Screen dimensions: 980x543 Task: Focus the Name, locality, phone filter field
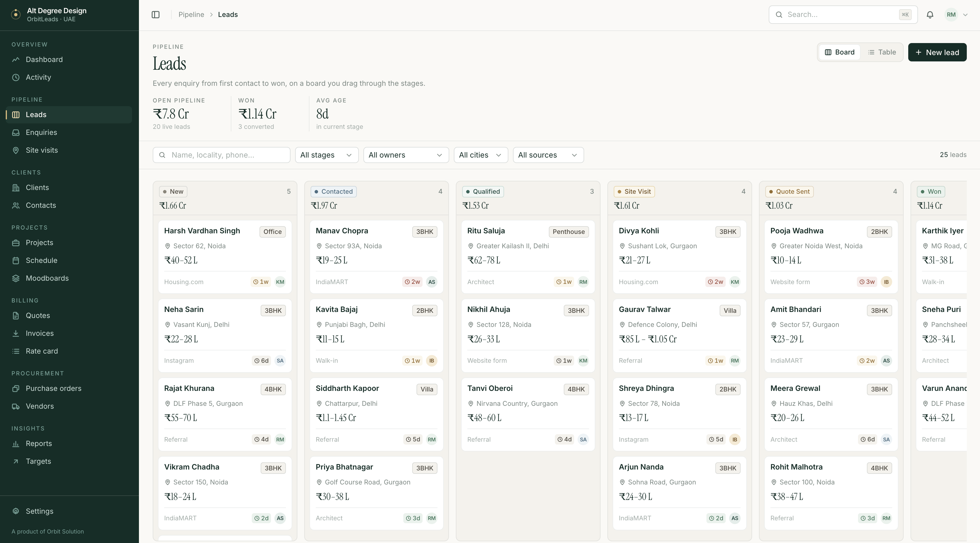click(221, 155)
